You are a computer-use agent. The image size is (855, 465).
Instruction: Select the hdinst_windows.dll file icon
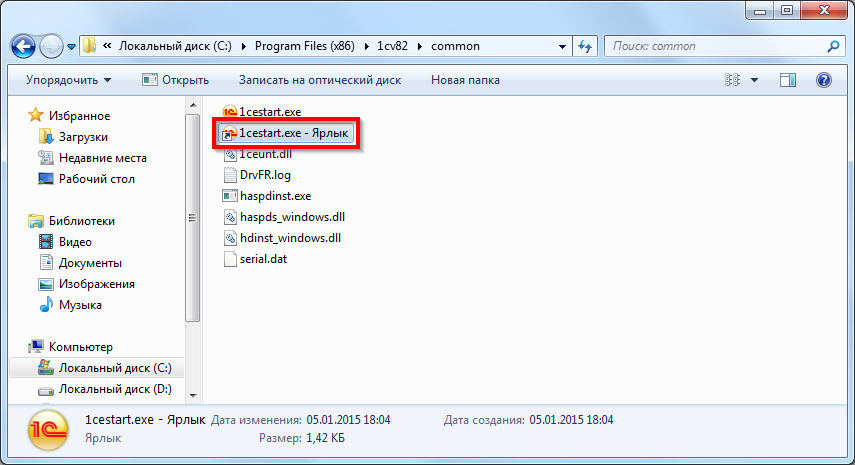click(x=230, y=238)
